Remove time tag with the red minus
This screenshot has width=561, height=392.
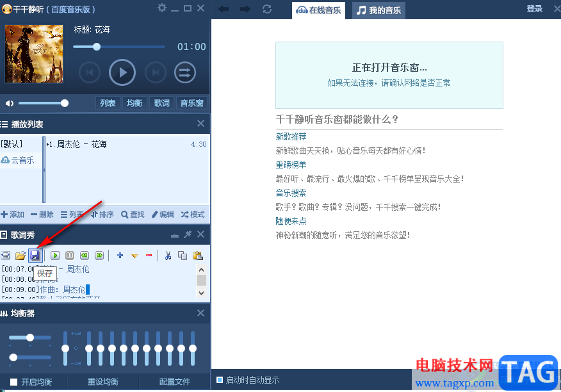point(149,256)
